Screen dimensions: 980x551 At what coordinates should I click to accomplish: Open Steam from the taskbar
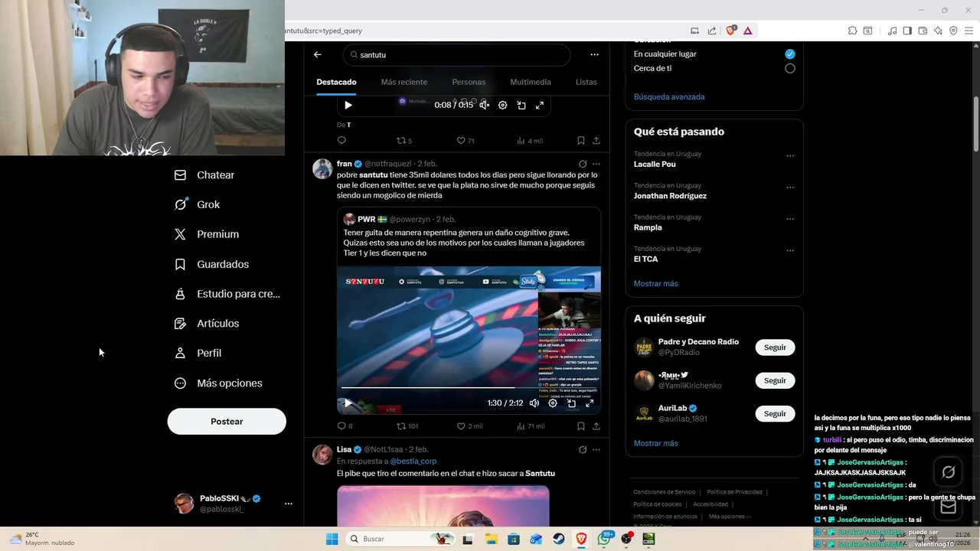[558, 539]
